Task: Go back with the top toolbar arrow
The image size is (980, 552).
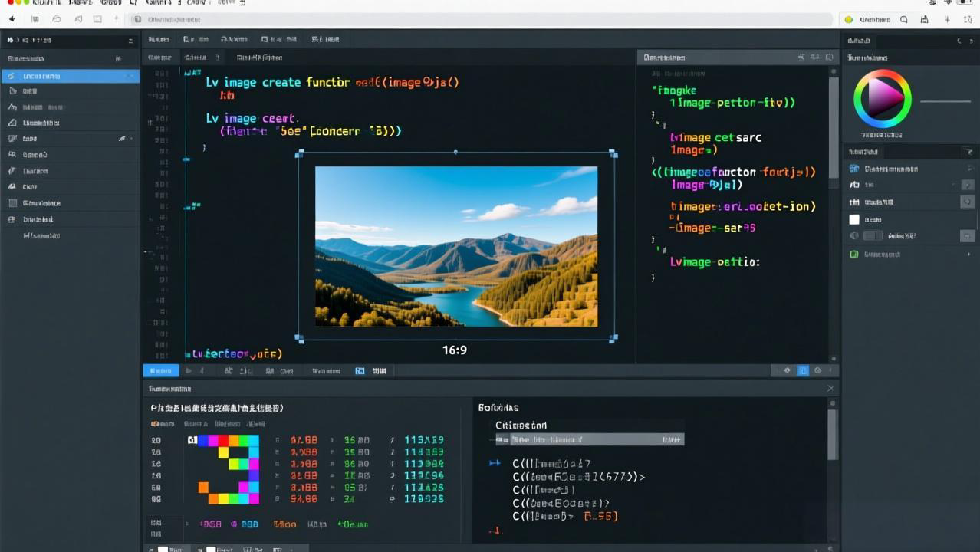Action: 12,19
